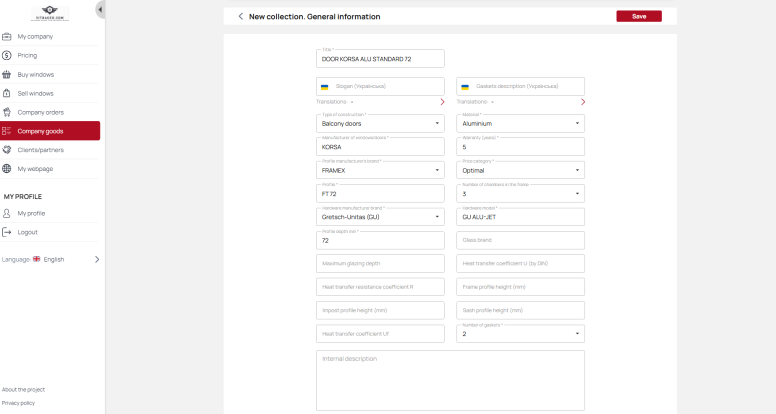
Task: Click the UK flag icon for language
Action: pos(37,259)
